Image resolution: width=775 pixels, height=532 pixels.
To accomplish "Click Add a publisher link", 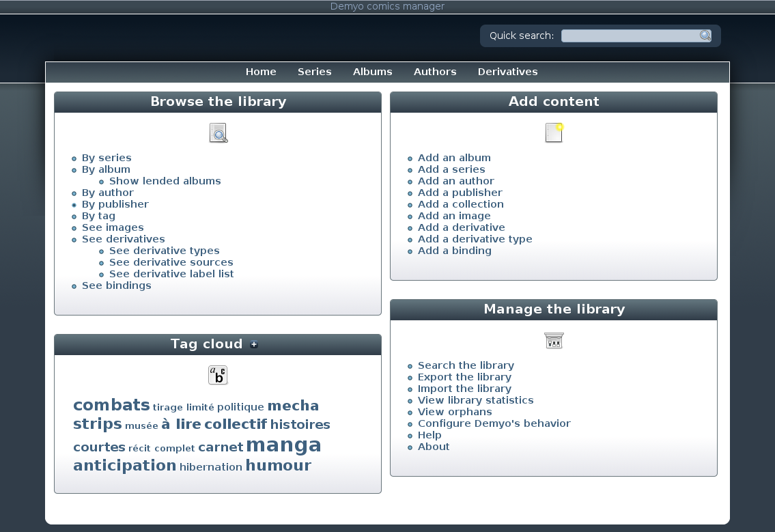I will [460, 193].
